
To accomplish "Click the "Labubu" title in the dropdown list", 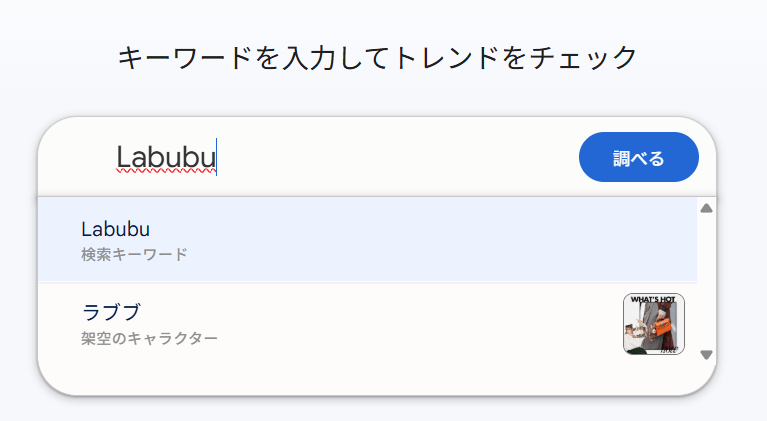I will click(115, 228).
